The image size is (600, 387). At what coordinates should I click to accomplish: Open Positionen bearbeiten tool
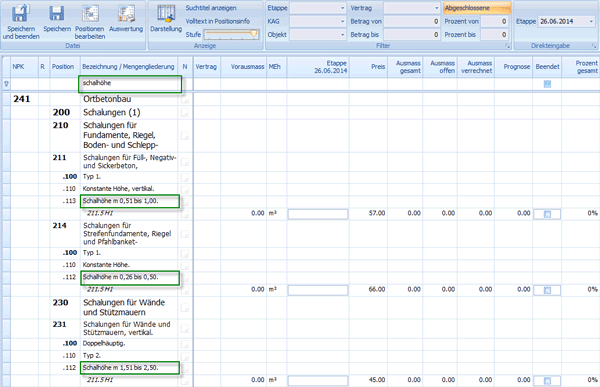(x=90, y=13)
